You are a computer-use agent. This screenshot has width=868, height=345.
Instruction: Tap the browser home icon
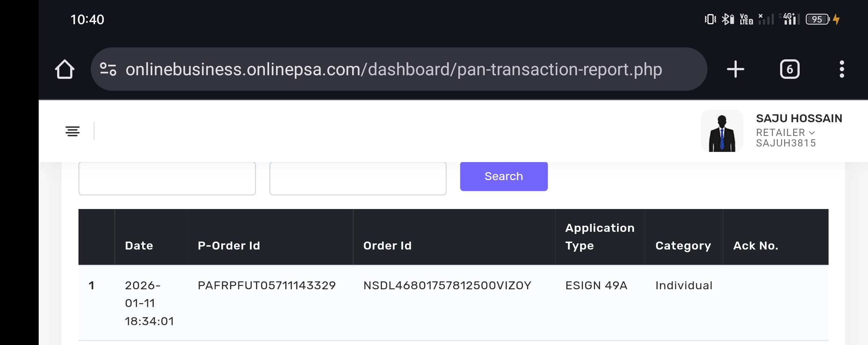(x=65, y=69)
